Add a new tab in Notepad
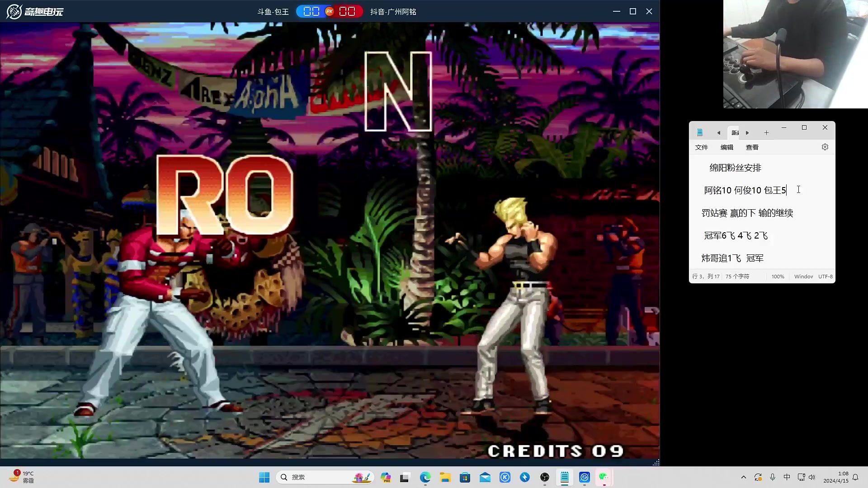 [x=766, y=132]
